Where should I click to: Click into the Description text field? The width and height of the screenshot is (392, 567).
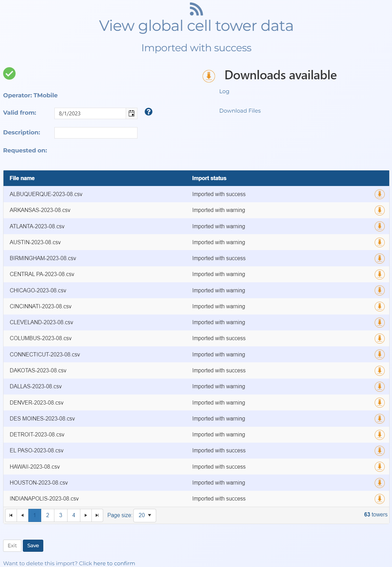(x=96, y=133)
